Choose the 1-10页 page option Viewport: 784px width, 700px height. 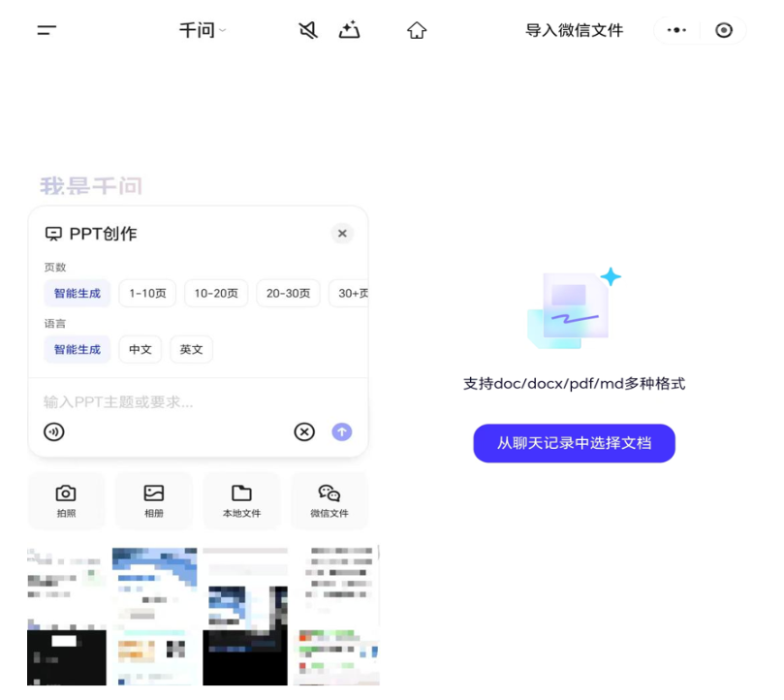point(147,293)
